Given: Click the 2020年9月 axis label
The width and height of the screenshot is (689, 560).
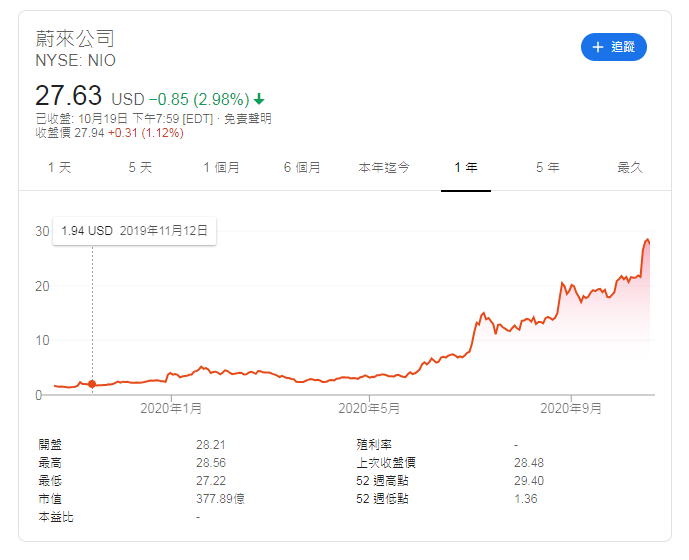Looking at the screenshot, I should [571, 408].
